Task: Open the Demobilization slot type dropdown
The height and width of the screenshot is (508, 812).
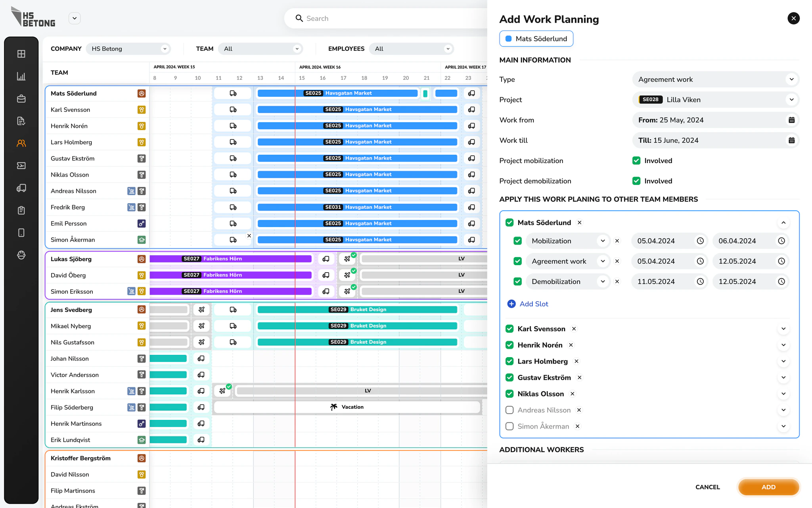Action: (568, 281)
